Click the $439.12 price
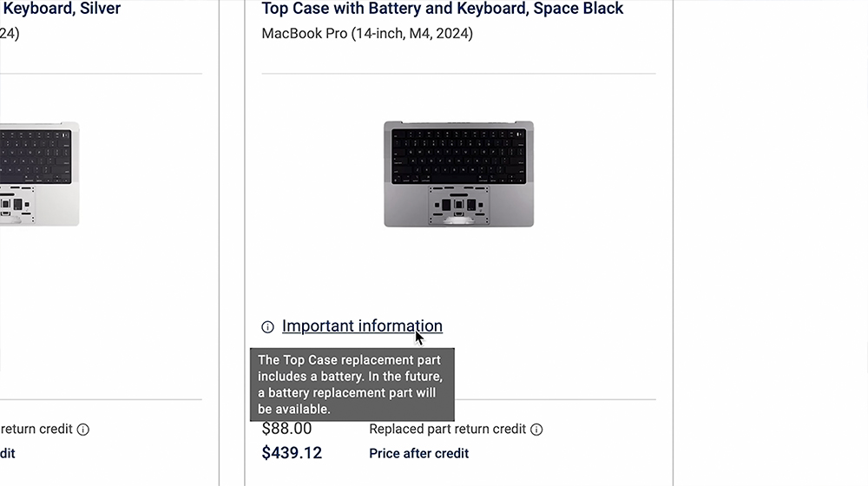Screen dimensions: 868x486 click(292, 453)
